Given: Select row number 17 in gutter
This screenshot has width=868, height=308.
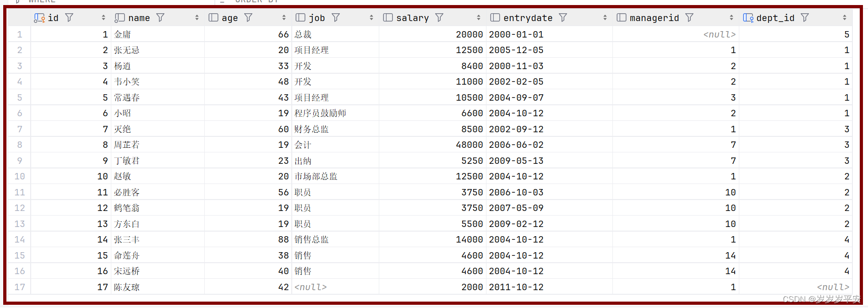Looking at the screenshot, I should pos(20,287).
